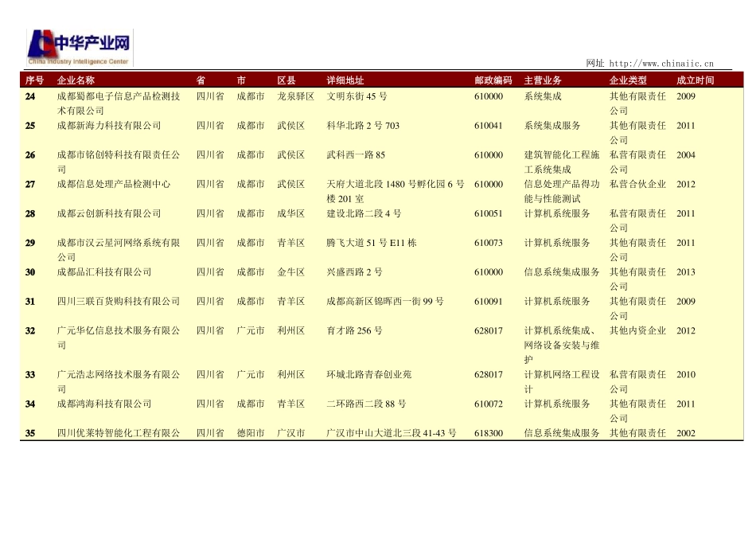Click address 环城北路青春创业苑
Screen dimensions: 756x535
[x=368, y=375]
